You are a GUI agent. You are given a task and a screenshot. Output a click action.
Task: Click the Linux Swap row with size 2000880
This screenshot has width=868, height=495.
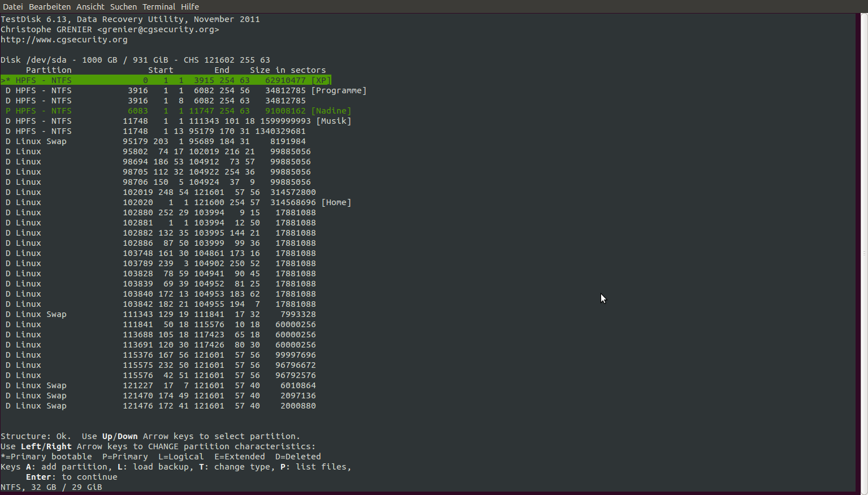(x=161, y=406)
